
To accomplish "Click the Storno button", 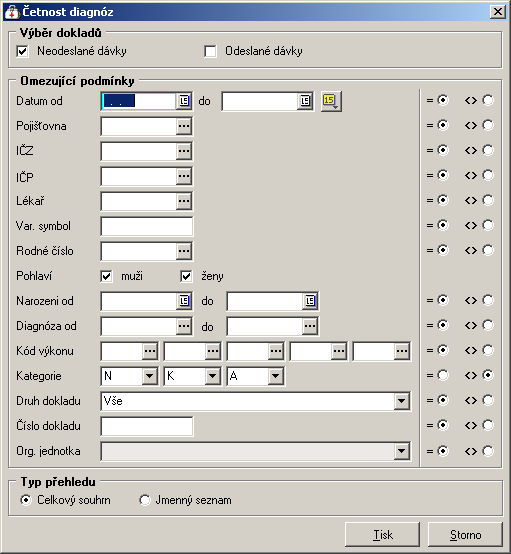I will pos(465,535).
